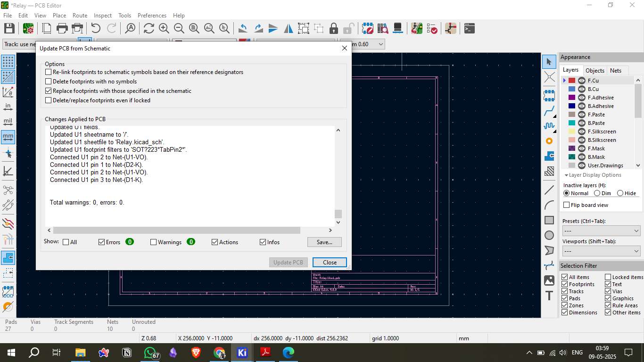The width and height of the screenshot is (644, 362).
Task: Check Delete/replace footprints even if locked
Action: point(48,100)
